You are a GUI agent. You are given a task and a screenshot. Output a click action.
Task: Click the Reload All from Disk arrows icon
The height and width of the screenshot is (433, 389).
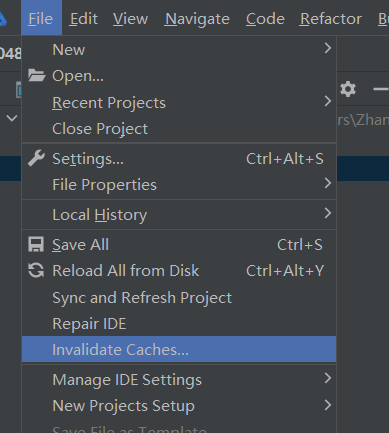click(36, 270)
